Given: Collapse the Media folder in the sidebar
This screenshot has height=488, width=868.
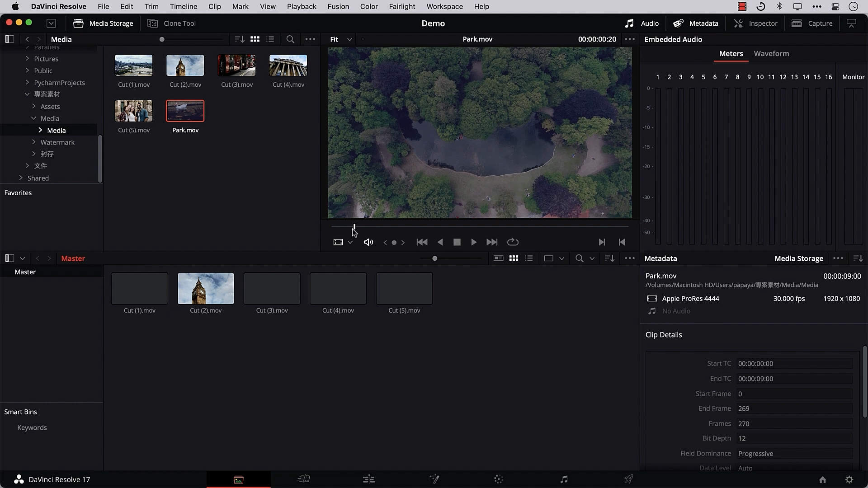Looking at the screenshot, I should tap(33, 118).
